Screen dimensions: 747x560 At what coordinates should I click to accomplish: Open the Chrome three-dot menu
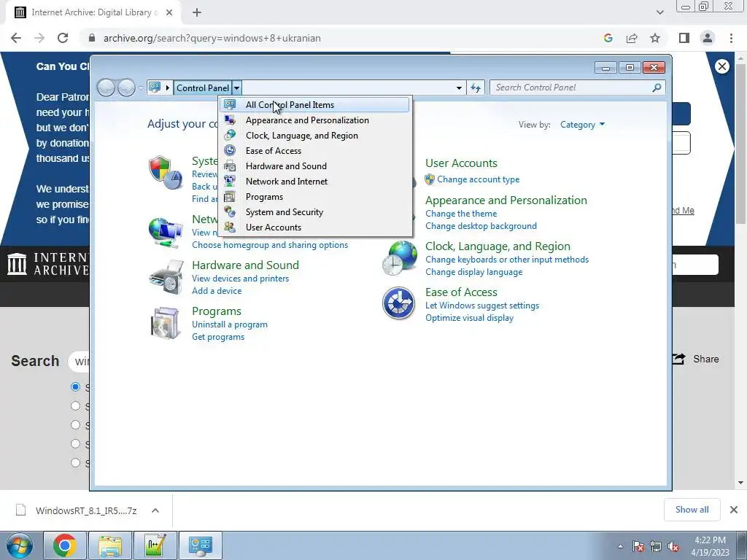tap(731, 38)
